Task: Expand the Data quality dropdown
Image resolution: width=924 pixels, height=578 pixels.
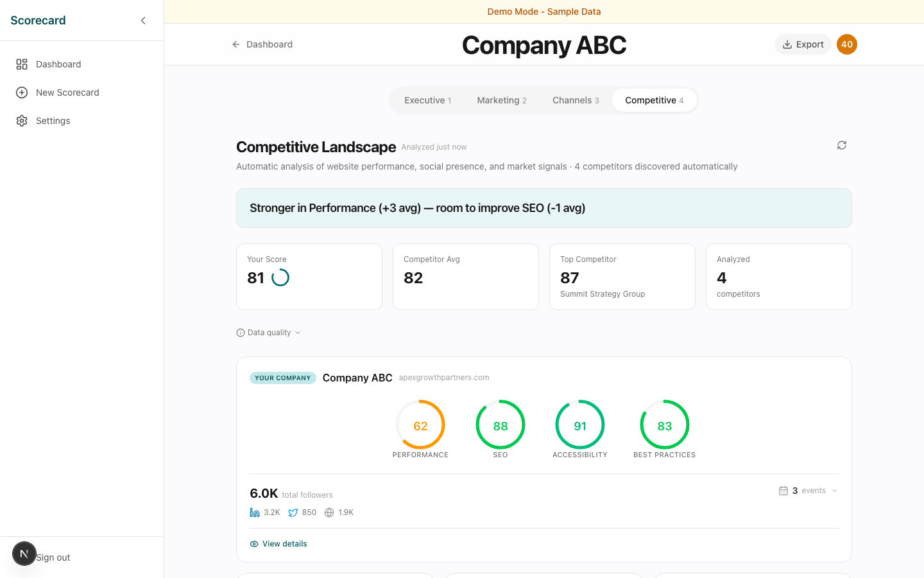Action: pyautogui.click(x=269, y=333)
